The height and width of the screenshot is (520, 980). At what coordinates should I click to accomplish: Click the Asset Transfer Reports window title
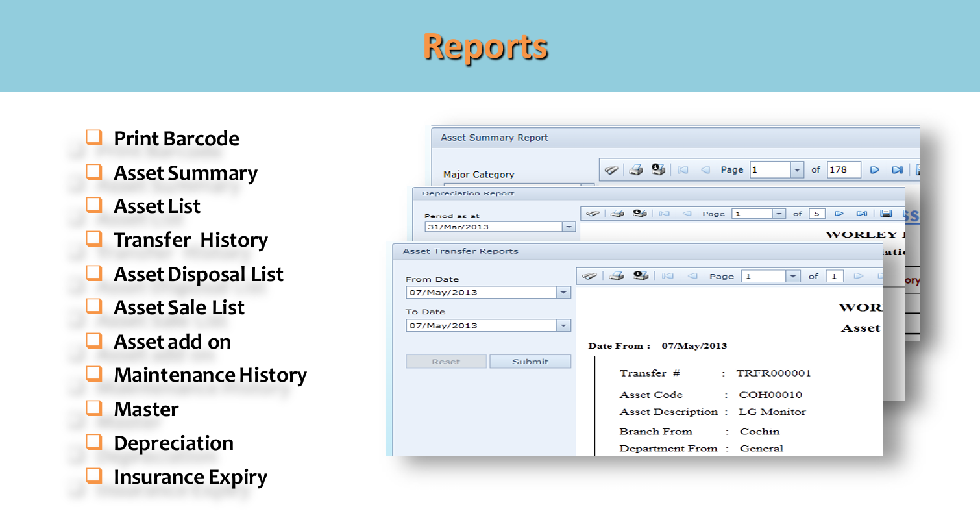click(x=461, y=251)
